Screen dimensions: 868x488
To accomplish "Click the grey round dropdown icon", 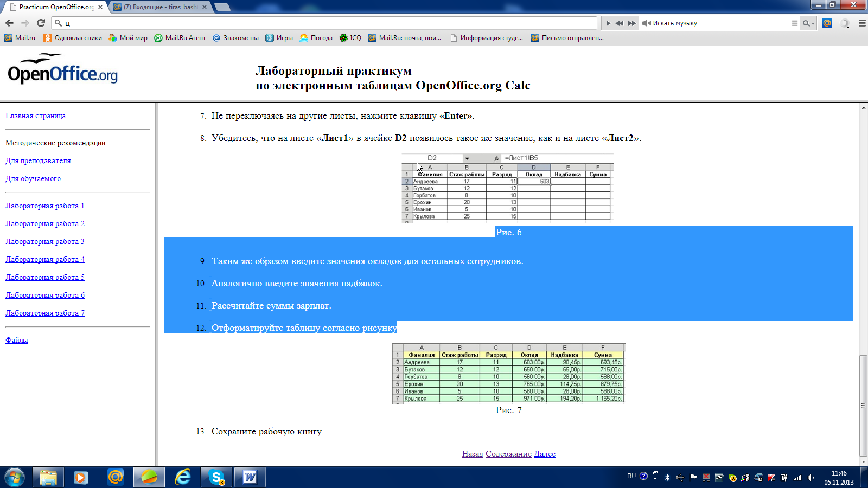I will tap(845, 23).
